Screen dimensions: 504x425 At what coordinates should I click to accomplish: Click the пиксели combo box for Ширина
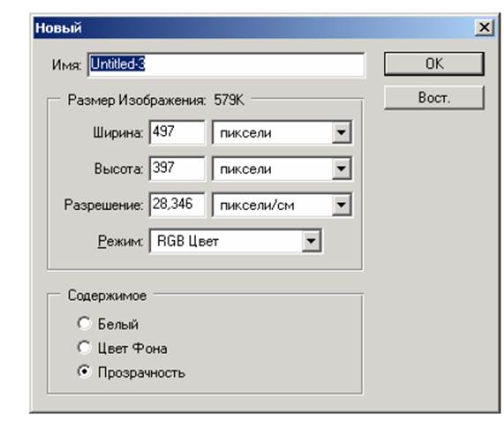(282, 132)
